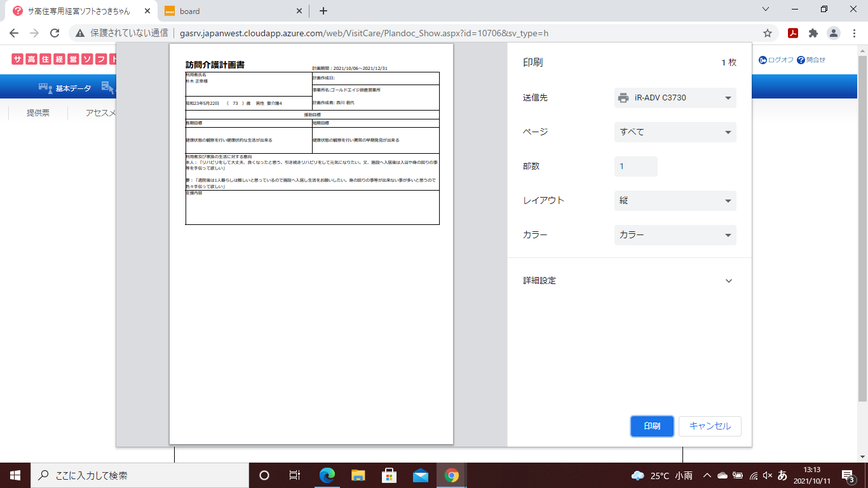Open the 送信先 printer destination dropdown

pyautogui.click(x=675, y=98)
